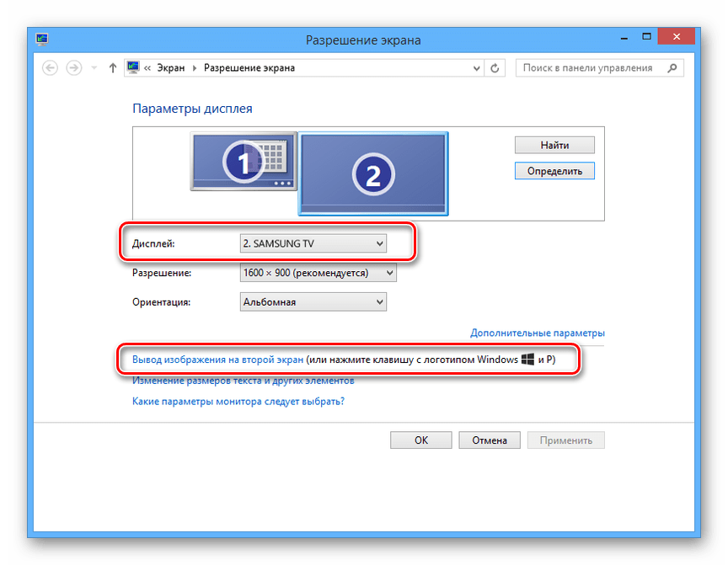
Task: Click the Найти button
Action: (x=554, y=145)
